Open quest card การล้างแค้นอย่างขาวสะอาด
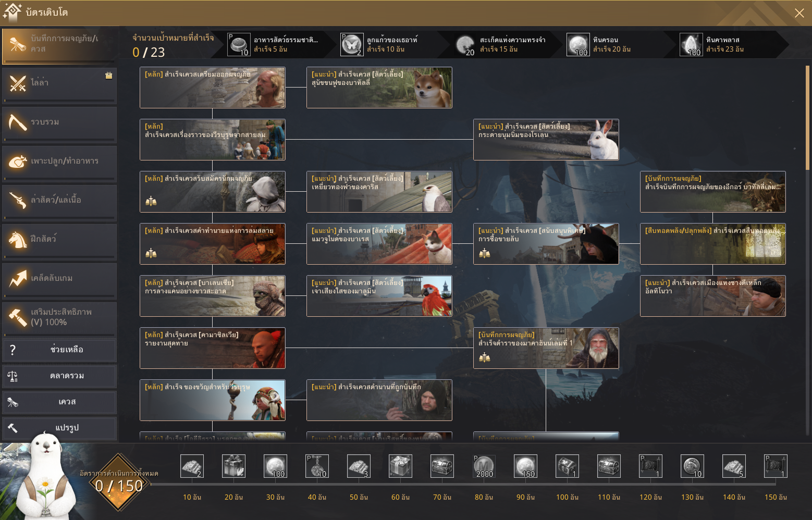The image size is (812, 520). (x=213, y=296)
